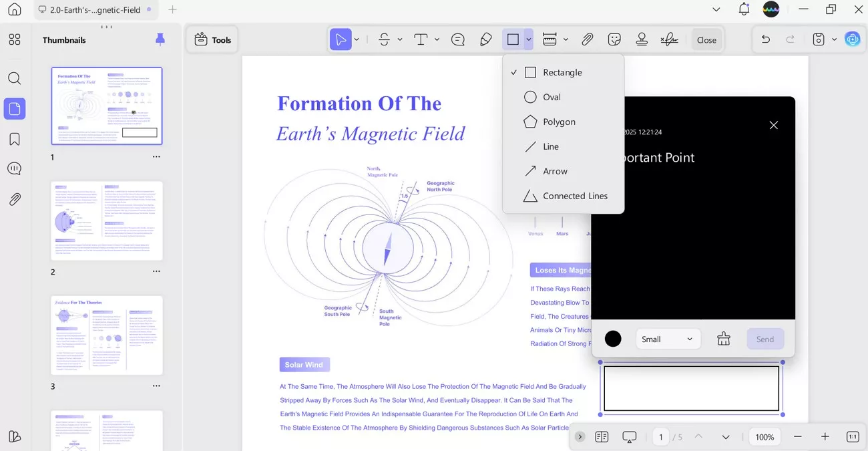
Task: Open the stamp tool
Action: coord(642,39)
